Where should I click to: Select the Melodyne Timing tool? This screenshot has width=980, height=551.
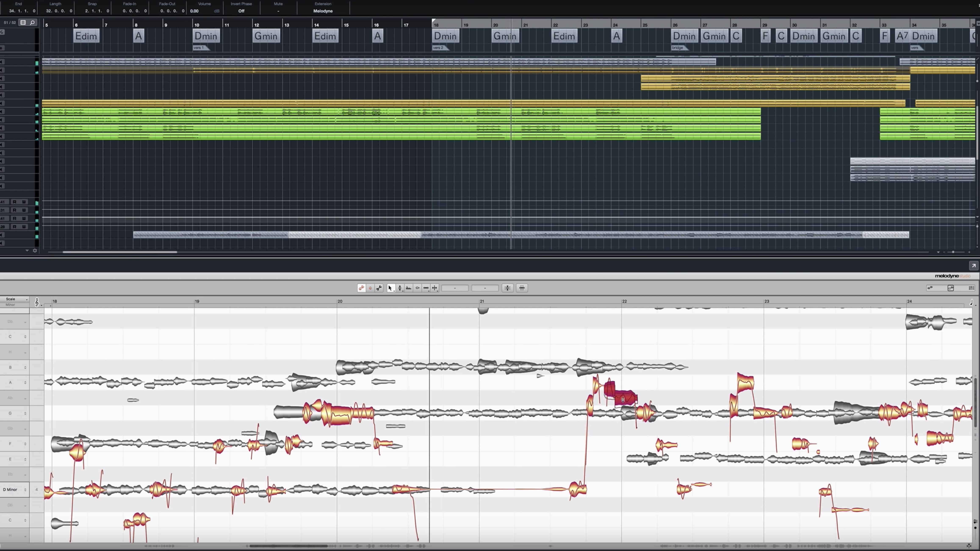coord(426,288)
